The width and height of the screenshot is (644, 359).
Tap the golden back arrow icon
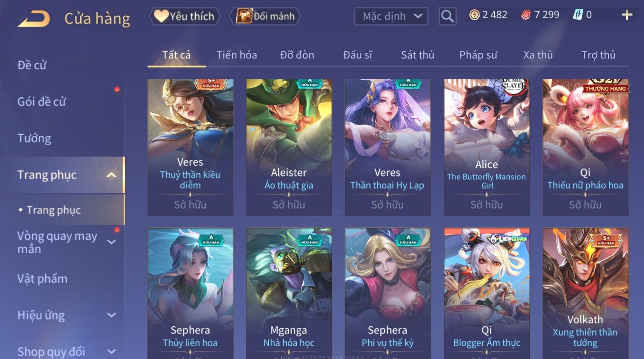[x=34, y=19]
